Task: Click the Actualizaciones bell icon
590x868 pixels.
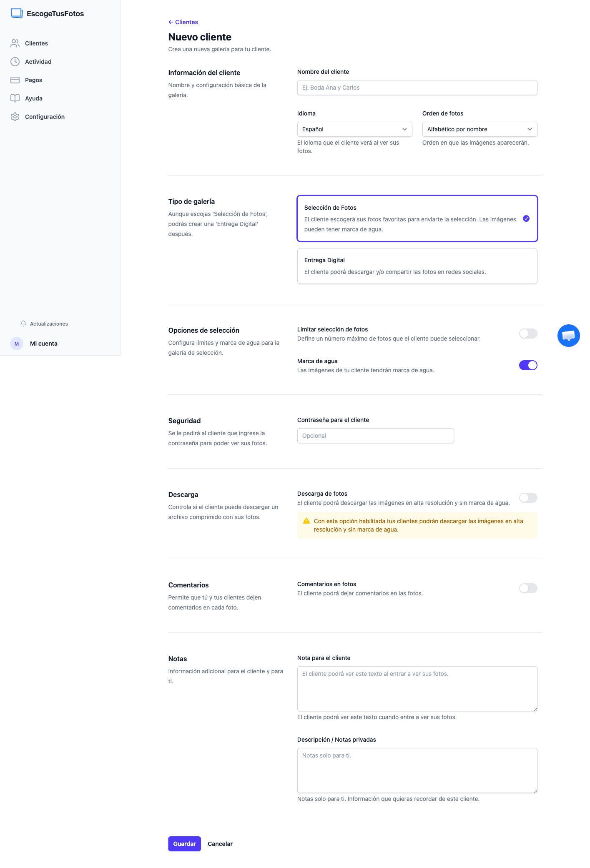Action: pos(23,324)
